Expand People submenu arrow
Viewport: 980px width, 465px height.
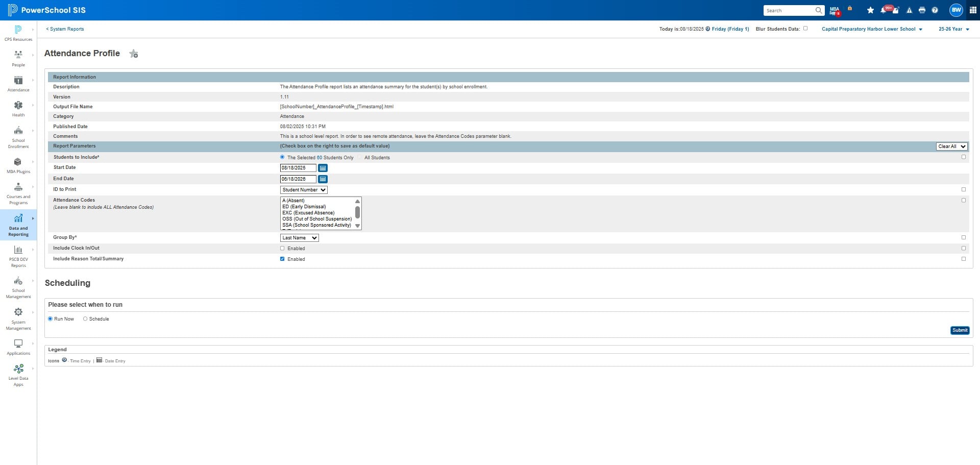[x=33, y=55]
